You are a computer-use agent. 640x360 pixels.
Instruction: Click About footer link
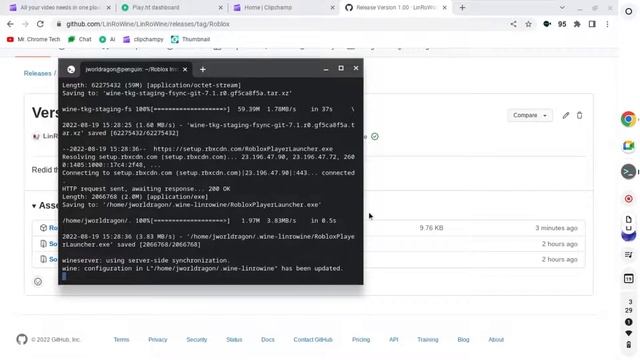point(496,340)
